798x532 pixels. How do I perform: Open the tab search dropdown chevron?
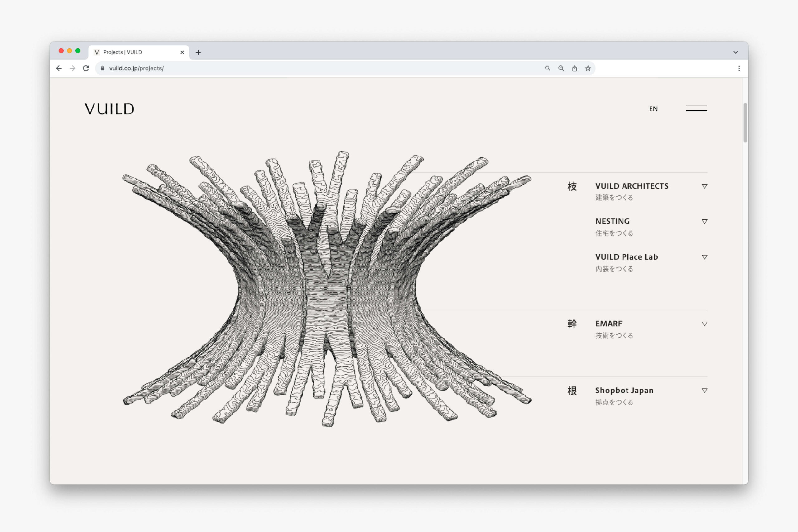[735, 52]
